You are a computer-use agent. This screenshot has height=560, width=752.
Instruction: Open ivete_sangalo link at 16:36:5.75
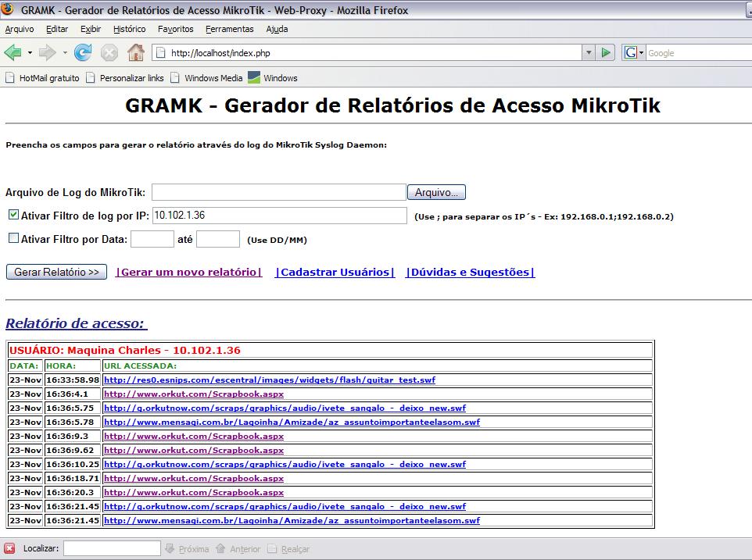pyautogui.click(x=285, y=408)
